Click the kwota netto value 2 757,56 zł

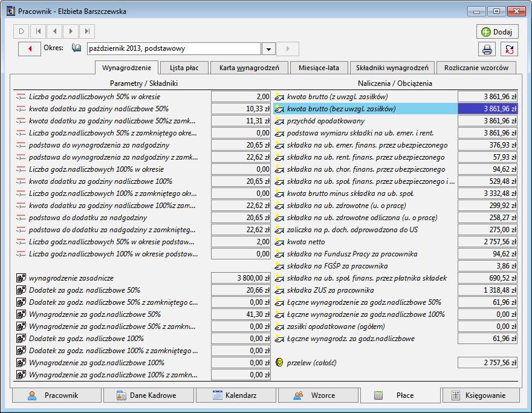click(487, 242)
